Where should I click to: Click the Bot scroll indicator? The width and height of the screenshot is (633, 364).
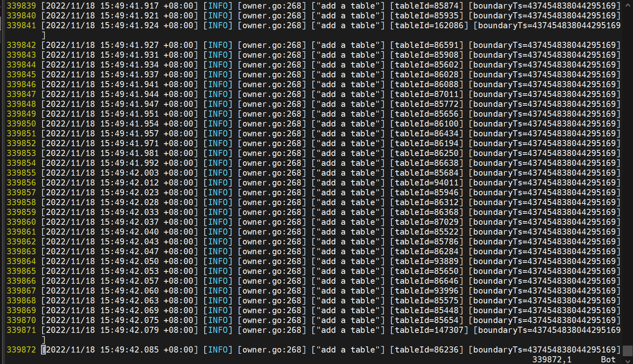(608, 359)
